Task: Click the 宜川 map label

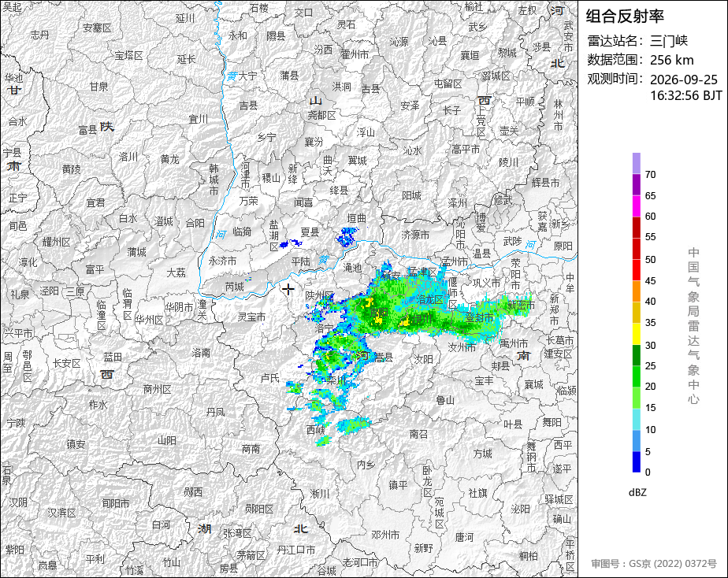Action: (x=199, y=119)
